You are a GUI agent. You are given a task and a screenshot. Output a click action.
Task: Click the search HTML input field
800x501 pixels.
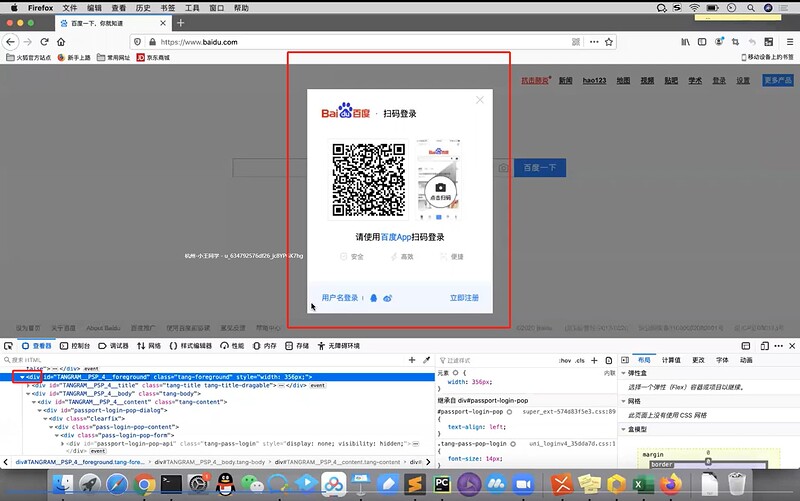pos(204,360)
